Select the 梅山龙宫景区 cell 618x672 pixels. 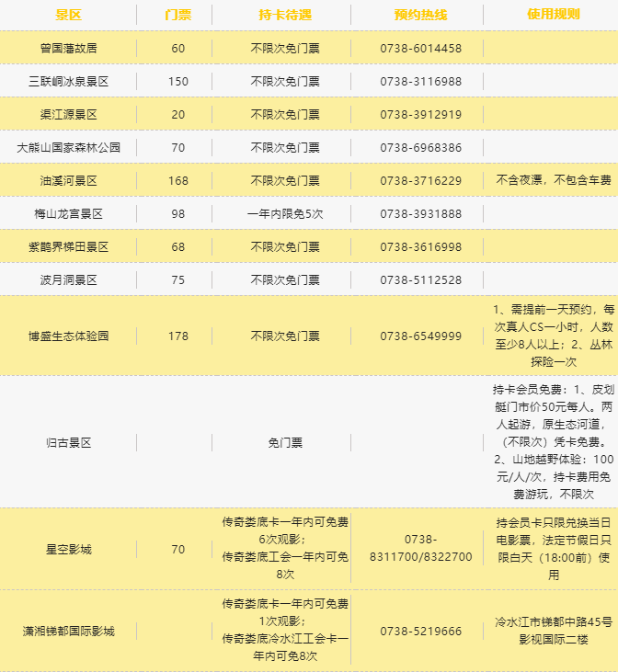pos(69,214)
